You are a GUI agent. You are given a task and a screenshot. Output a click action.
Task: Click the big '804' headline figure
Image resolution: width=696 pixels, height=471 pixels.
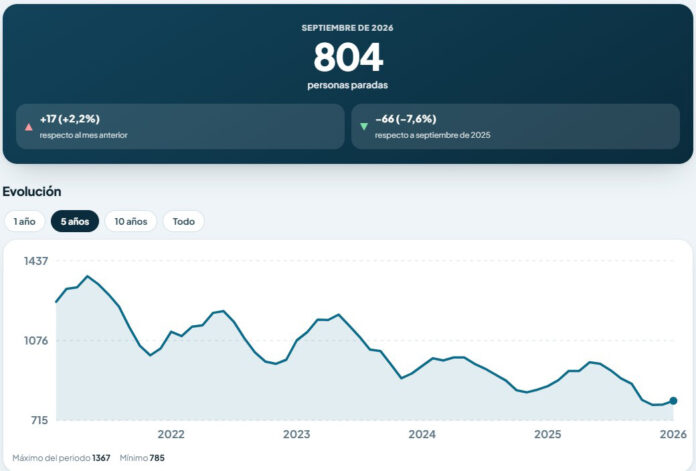click(348, 57)
